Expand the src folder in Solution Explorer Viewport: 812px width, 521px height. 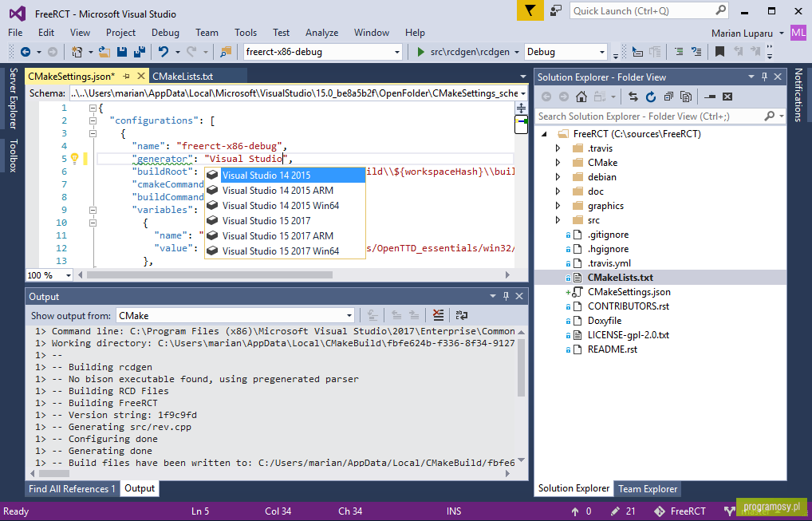pos(558,220)
